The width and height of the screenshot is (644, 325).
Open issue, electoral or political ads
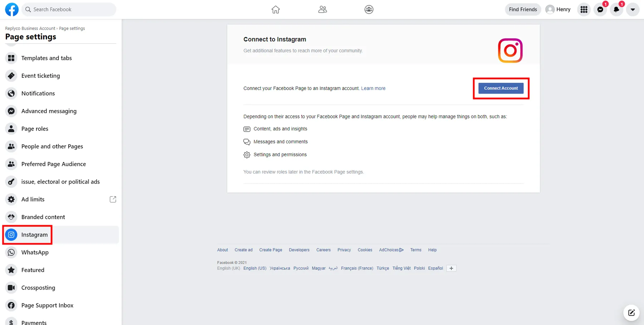(x=61, y=182)
